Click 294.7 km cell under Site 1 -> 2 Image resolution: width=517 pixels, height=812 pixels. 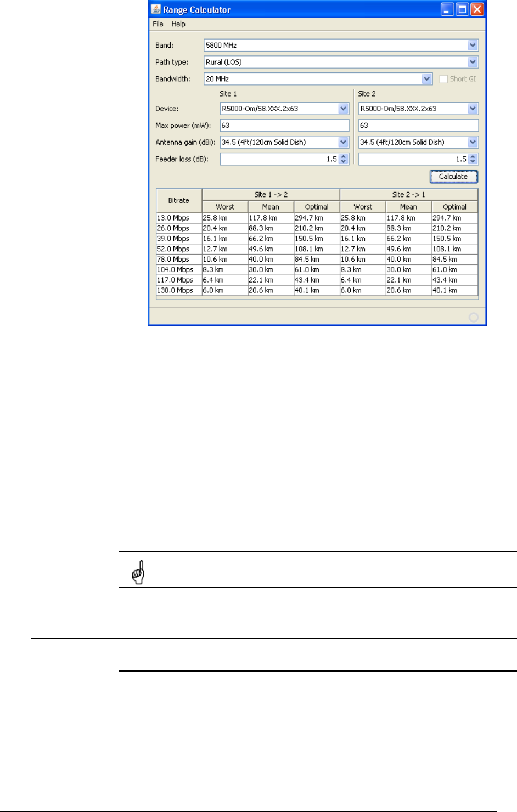(317, 218)
